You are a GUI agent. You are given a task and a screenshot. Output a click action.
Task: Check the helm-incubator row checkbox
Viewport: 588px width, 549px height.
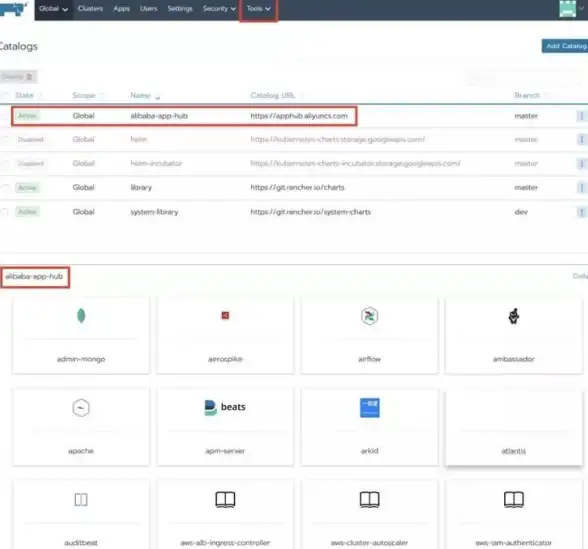5,164
